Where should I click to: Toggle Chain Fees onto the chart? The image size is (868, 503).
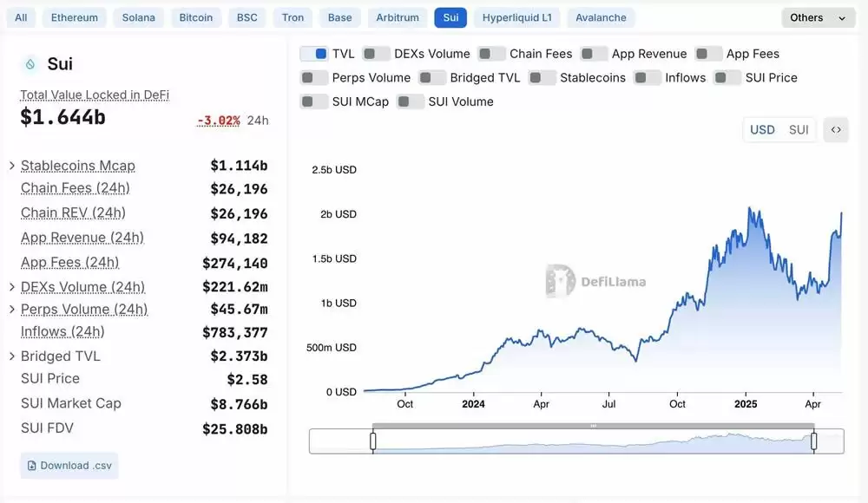[x=491, y=53]
